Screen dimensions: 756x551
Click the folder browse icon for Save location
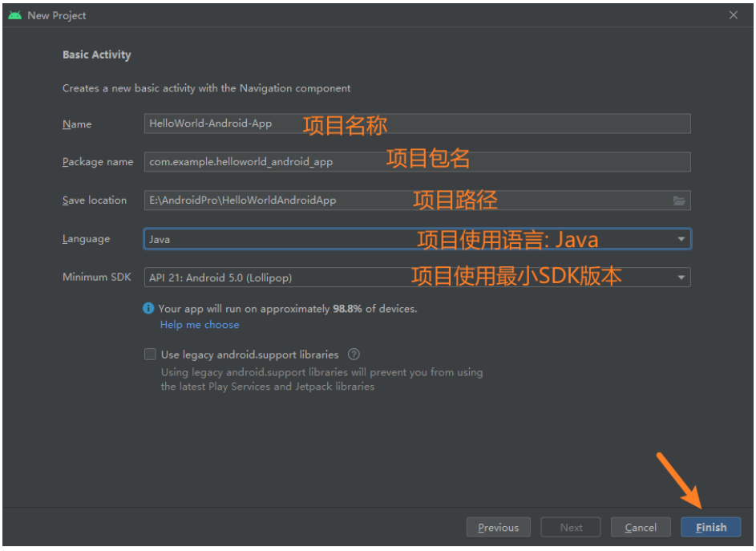679,201
